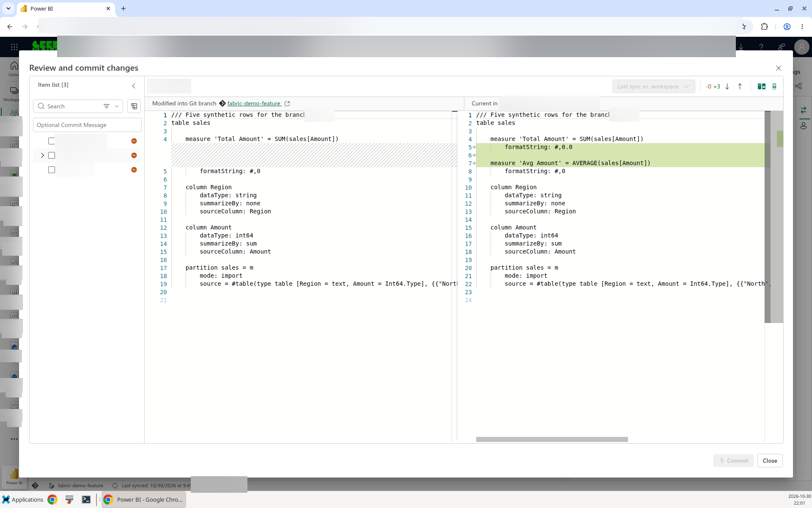The height and width of the screenshot is (508, 812).
Task: Click the Power BI browser tab
Action: click(66, 8)
